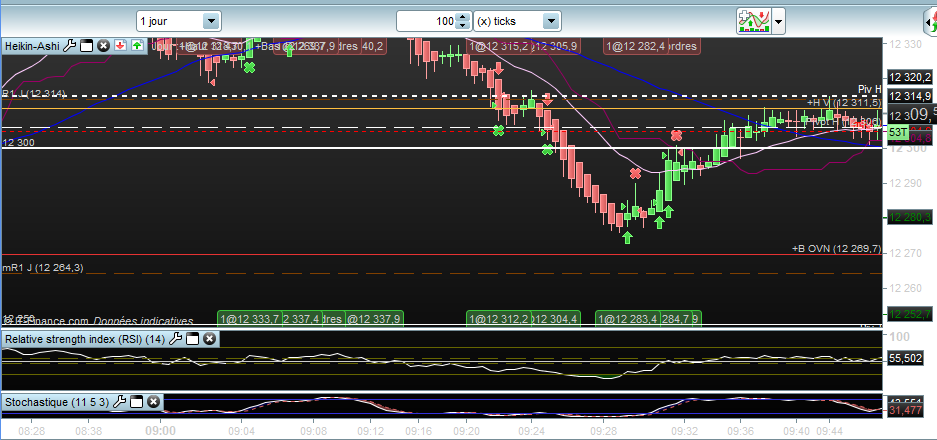Remove the RSI (14) indicator panel
Screen dimensions: 937x440
click(209, 339)
